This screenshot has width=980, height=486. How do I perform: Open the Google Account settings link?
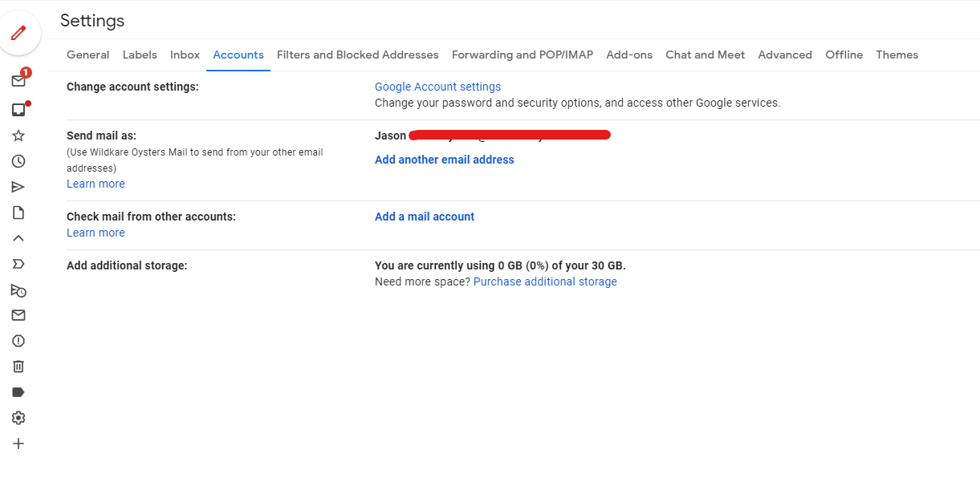click(437, 87)
